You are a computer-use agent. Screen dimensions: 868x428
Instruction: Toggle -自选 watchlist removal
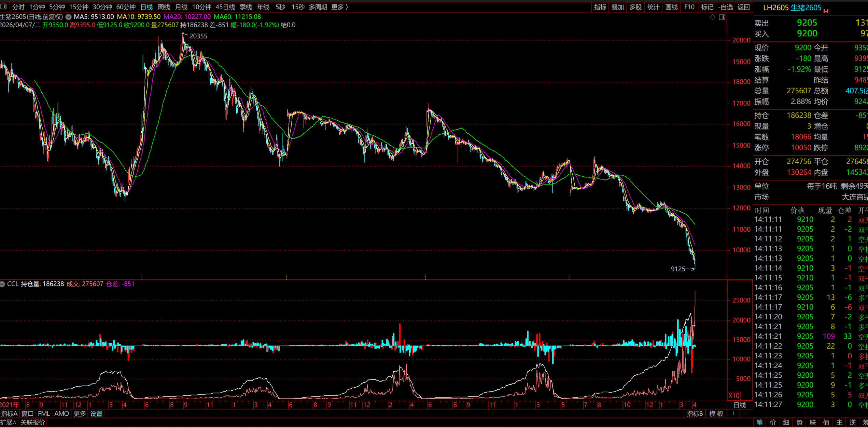725,7
